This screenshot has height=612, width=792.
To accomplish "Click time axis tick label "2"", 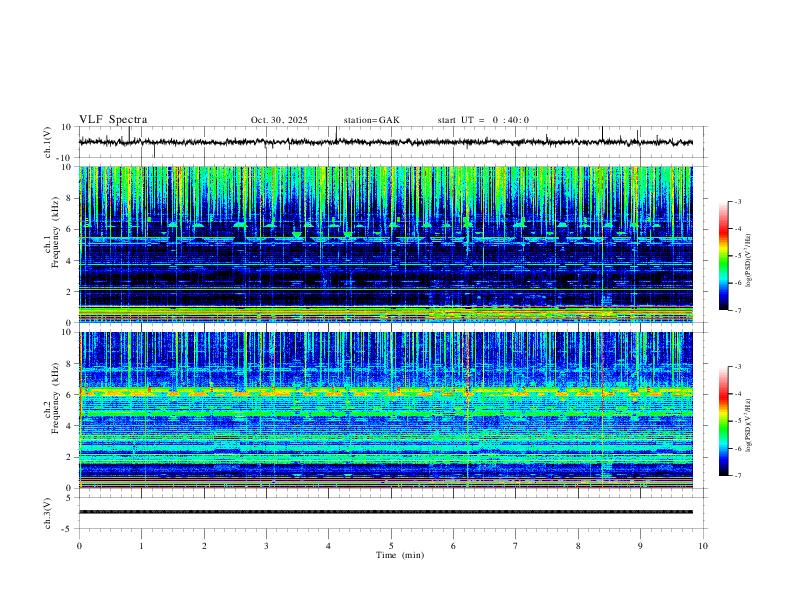I will pos(204,546).
